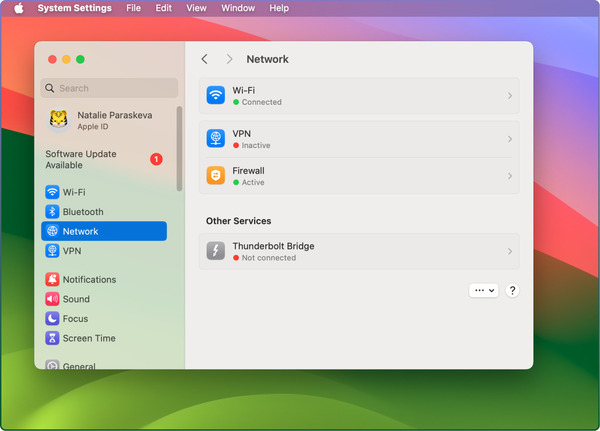Click into the Search field
The width and height of the screenshot is (600, 431).
coord(109,88)
